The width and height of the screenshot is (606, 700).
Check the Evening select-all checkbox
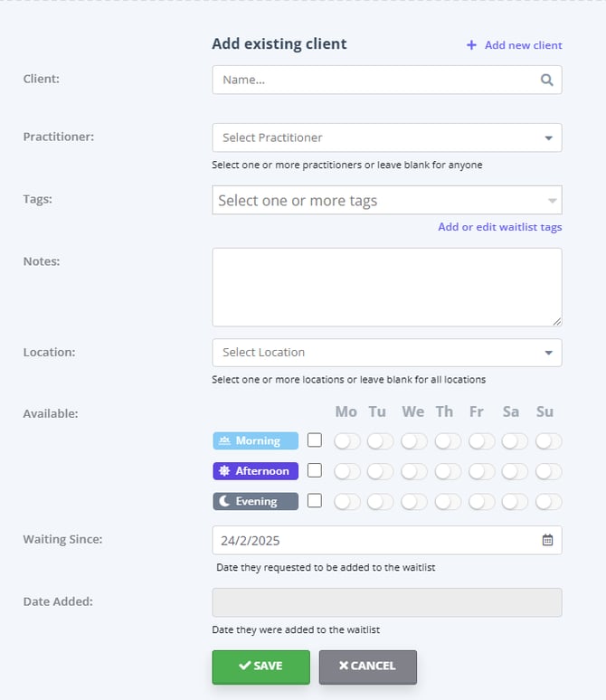pyautogui.click(x=315, y=501)
